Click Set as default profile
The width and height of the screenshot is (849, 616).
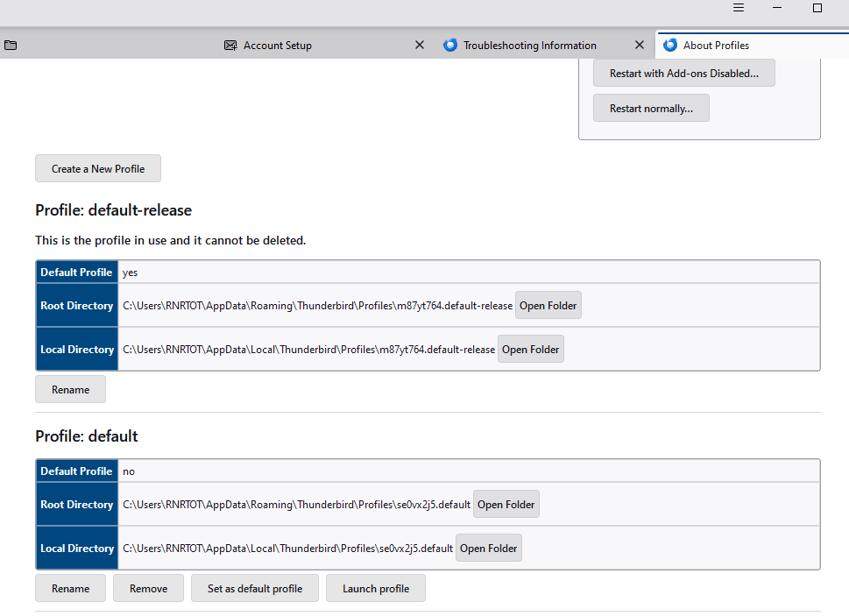click(255, 588)
